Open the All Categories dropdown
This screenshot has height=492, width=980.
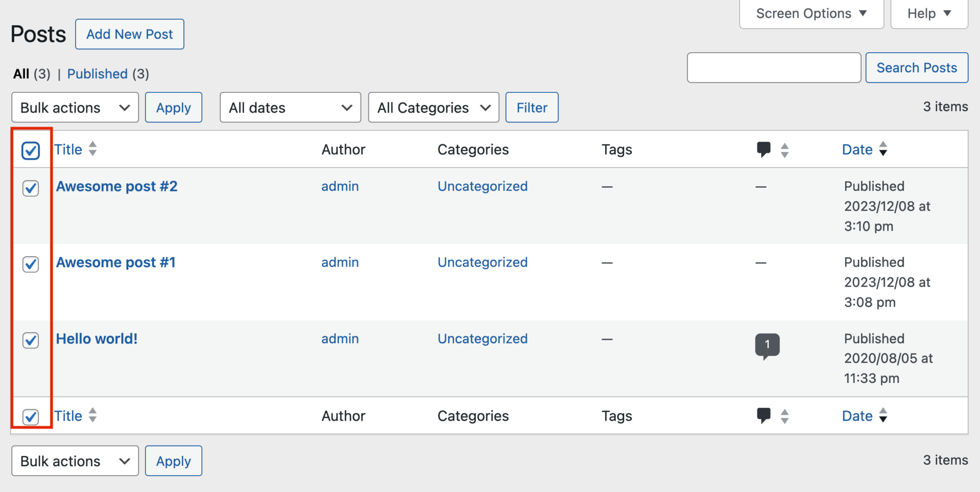(433, 107)
